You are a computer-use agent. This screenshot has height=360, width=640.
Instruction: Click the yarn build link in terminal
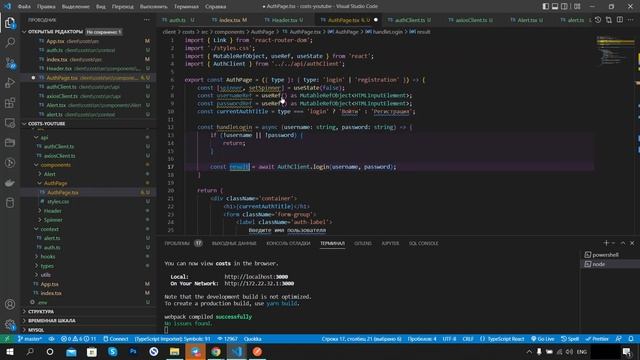282,303
